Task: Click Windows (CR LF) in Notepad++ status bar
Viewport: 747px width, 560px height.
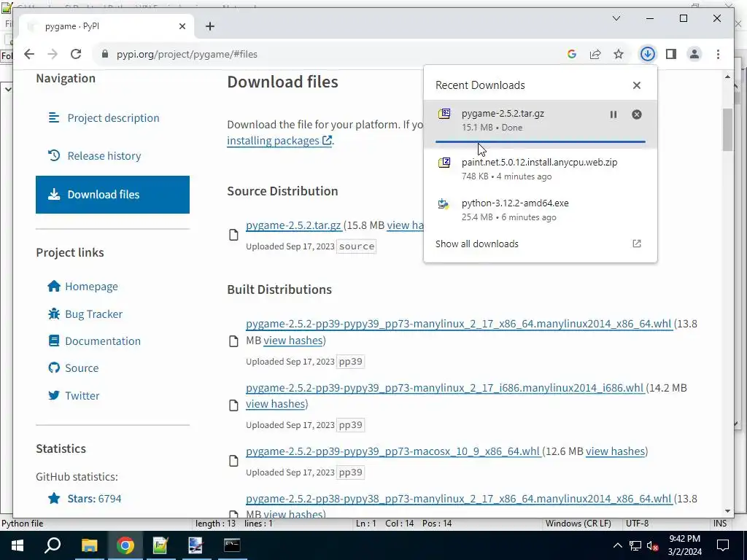Action: [578, 524]
